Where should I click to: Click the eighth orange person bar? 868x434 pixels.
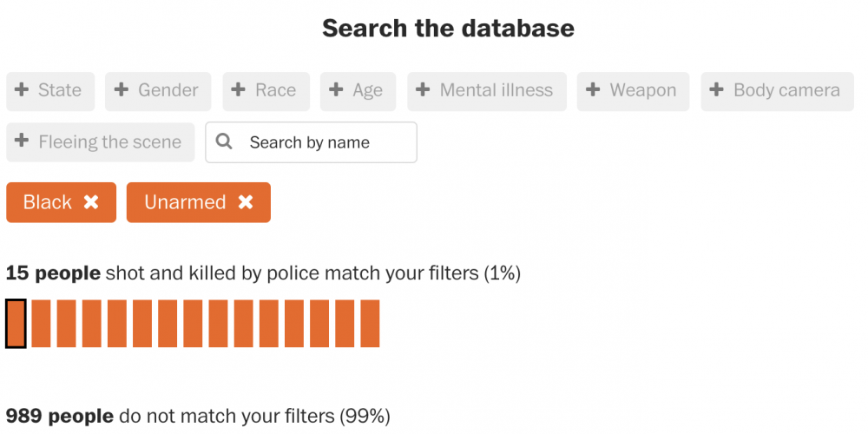193,323
